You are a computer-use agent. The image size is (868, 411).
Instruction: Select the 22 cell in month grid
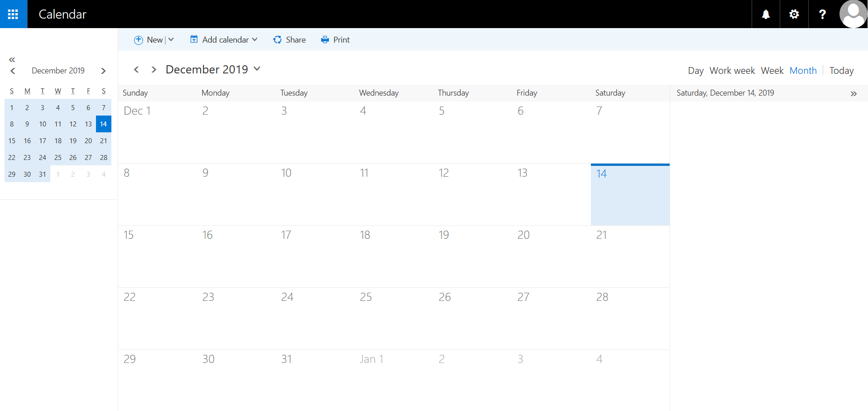pyautogui.click(x=157, y=319)
